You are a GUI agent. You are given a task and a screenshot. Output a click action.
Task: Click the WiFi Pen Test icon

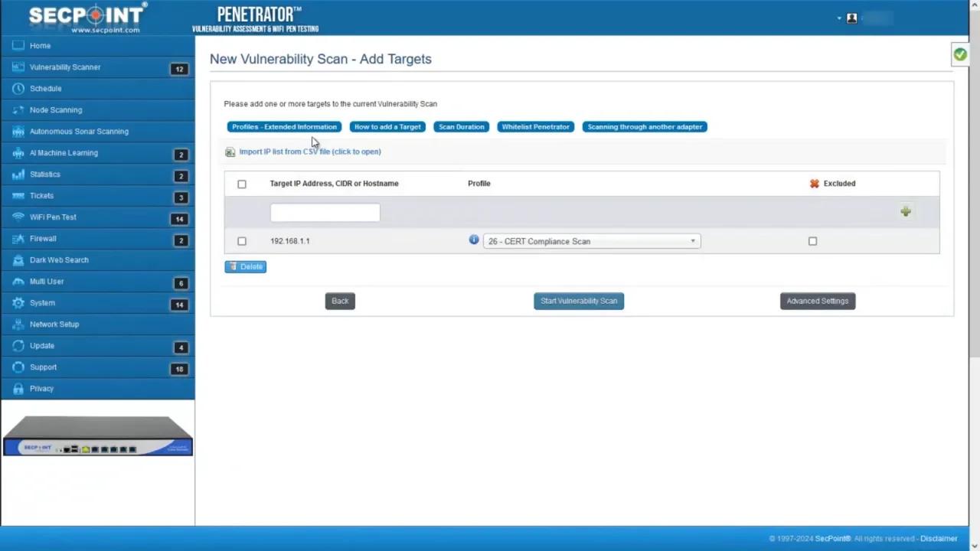(x=18, y=217)
